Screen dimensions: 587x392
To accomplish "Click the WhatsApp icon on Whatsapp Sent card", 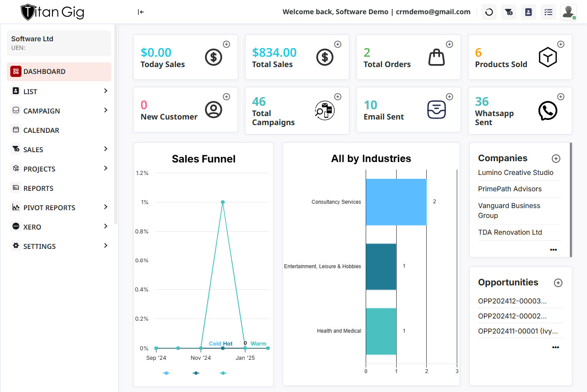I will click(x=547, y=111).
